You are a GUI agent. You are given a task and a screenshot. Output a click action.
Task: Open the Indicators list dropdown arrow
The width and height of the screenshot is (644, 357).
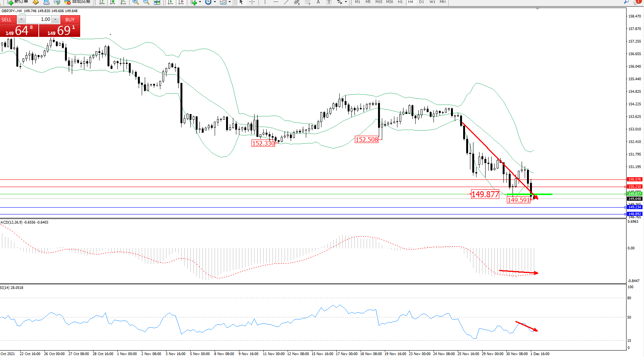(x=200, y=2)
